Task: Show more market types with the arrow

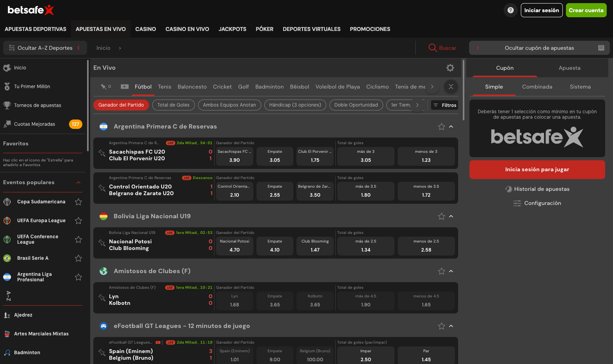Action: tap(417, 105)
